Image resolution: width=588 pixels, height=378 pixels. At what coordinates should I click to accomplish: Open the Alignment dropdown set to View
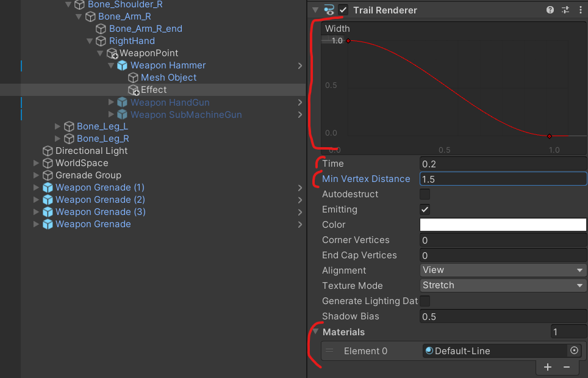coord(503,270)
